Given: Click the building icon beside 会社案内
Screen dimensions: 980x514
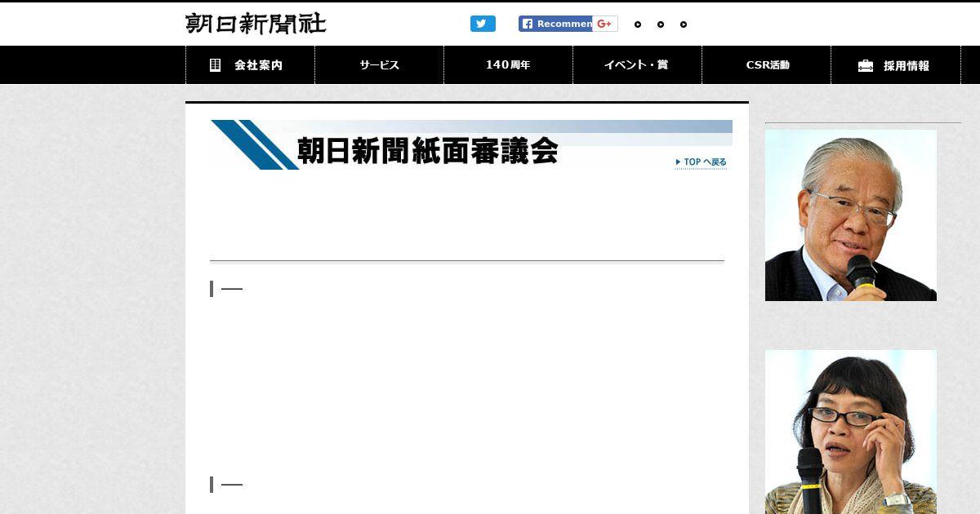Looking at the screenshot, I should tap(215, 65).
